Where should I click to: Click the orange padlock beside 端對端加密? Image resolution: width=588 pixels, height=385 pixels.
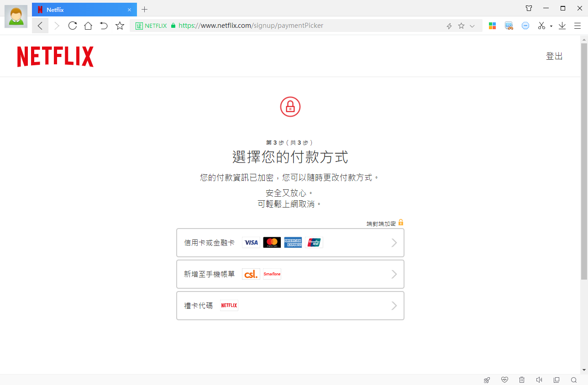click(x=401, y=223)
